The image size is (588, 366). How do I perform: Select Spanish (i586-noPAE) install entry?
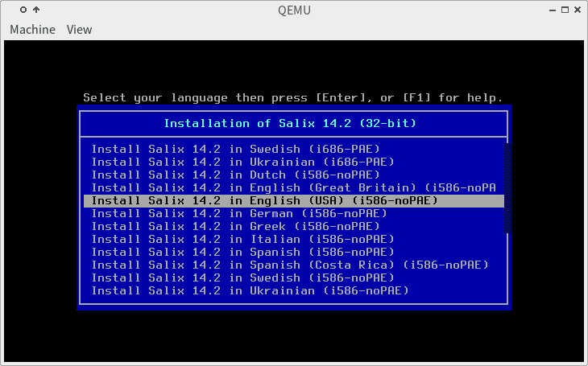pyautogui.click(x=242, y=252)
